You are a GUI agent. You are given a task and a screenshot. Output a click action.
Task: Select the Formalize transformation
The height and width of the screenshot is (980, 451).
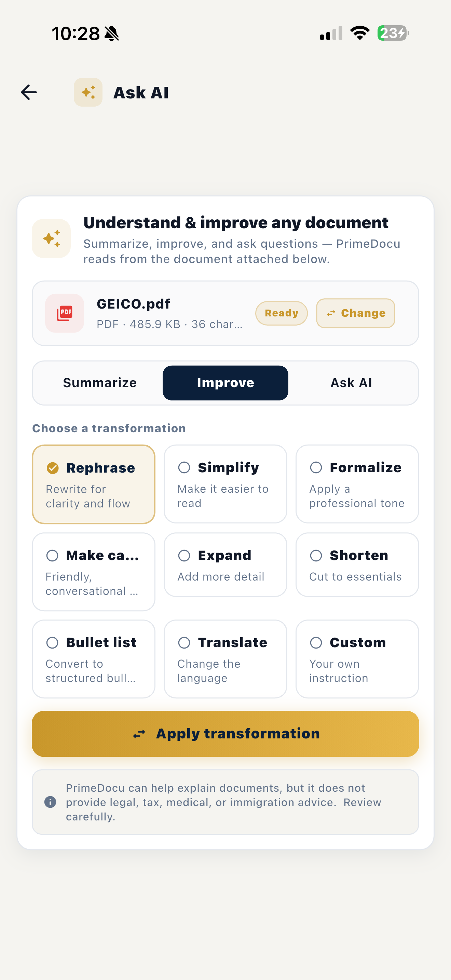(357, 484)
